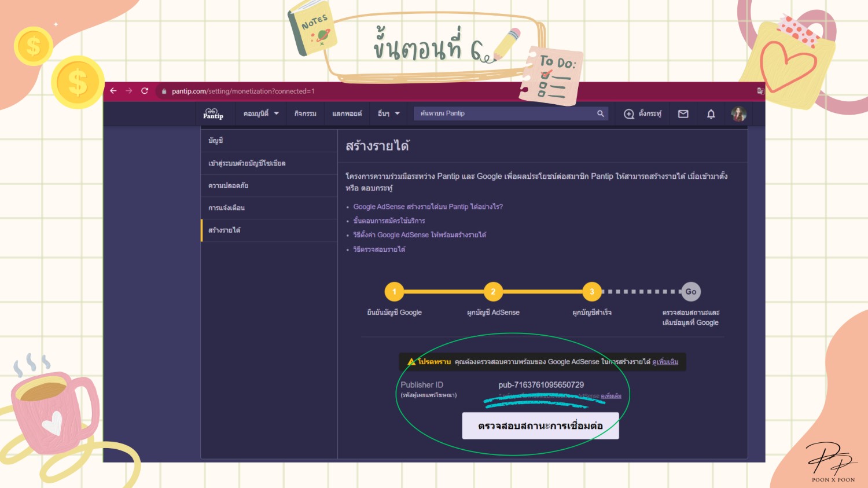Viewport: 868px width, 488px height.
Task: Select เข้าสู่ระบบด้วยบัญชีโซเชียล in the sidebar
Action: coord(269,163)
